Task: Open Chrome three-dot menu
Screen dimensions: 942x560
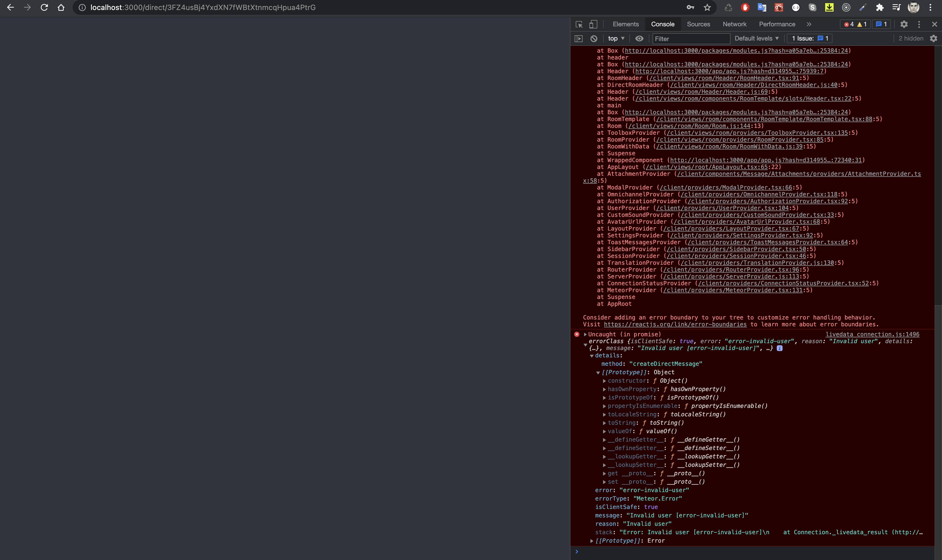Action: [930, 8]
